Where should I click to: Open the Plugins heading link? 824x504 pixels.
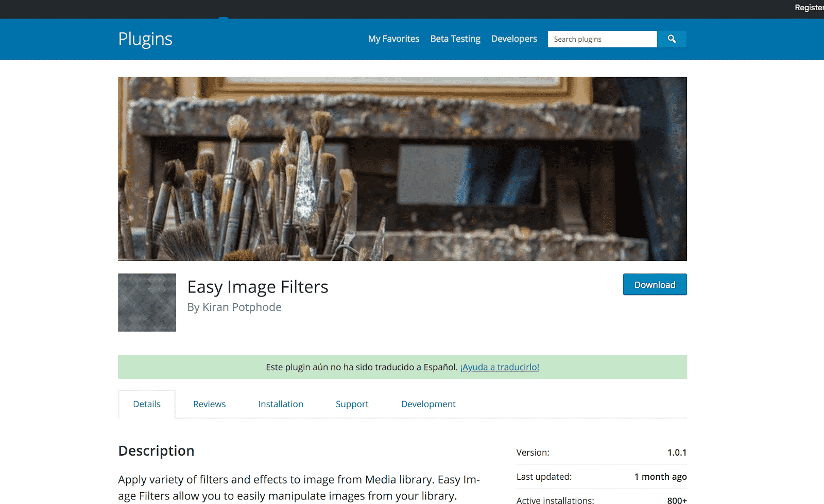[145, 39]
